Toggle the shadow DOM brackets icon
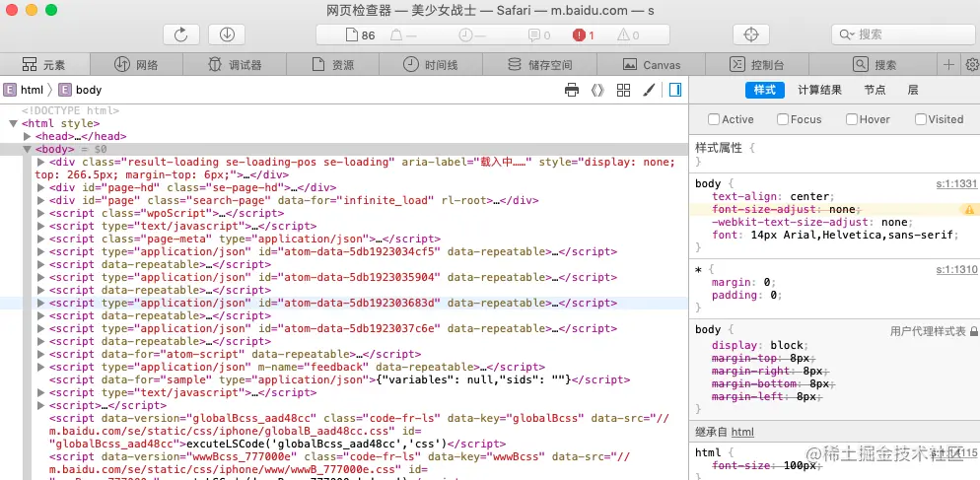980x480 pixels. 597,90
